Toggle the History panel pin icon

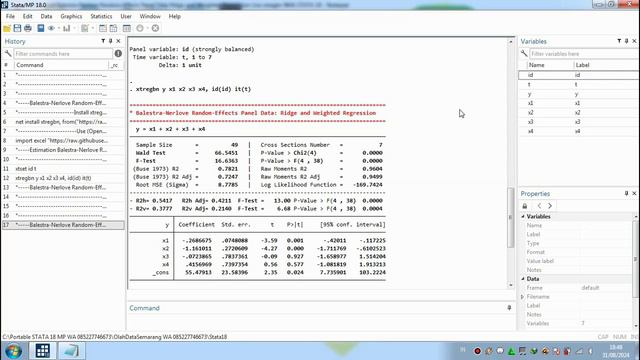(111, 41)
